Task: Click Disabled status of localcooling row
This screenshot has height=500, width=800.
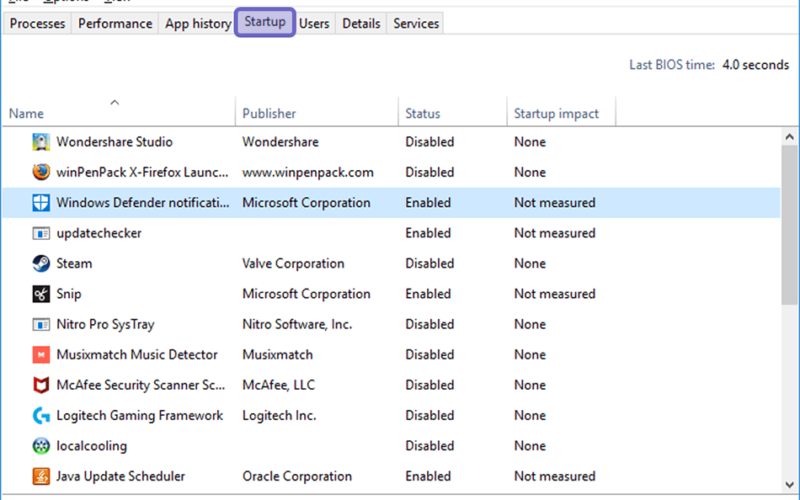Action: 430,446
